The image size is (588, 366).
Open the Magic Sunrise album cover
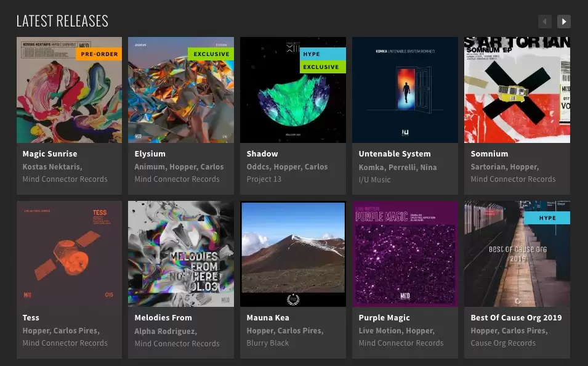69,90
